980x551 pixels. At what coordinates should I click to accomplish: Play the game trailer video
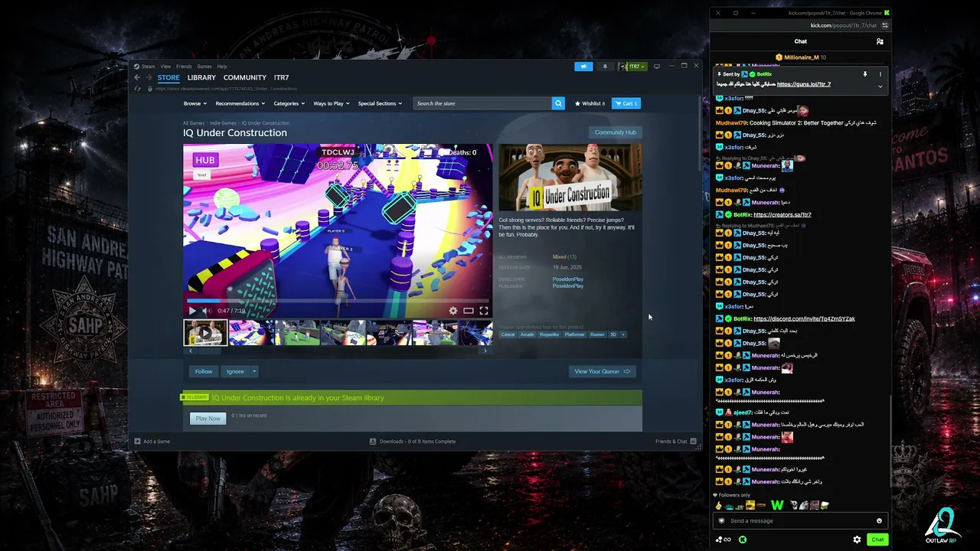[x=192, y=311]
